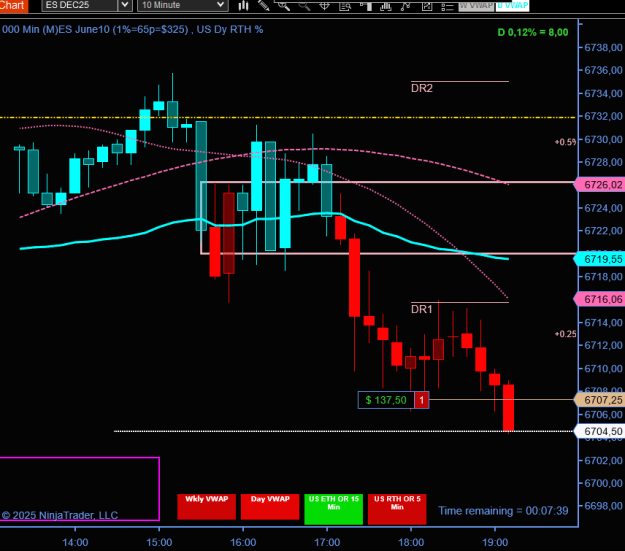Toggle the Day VWAP red button
This screenshot has width=625, height=551.
[x=270, y=507]
